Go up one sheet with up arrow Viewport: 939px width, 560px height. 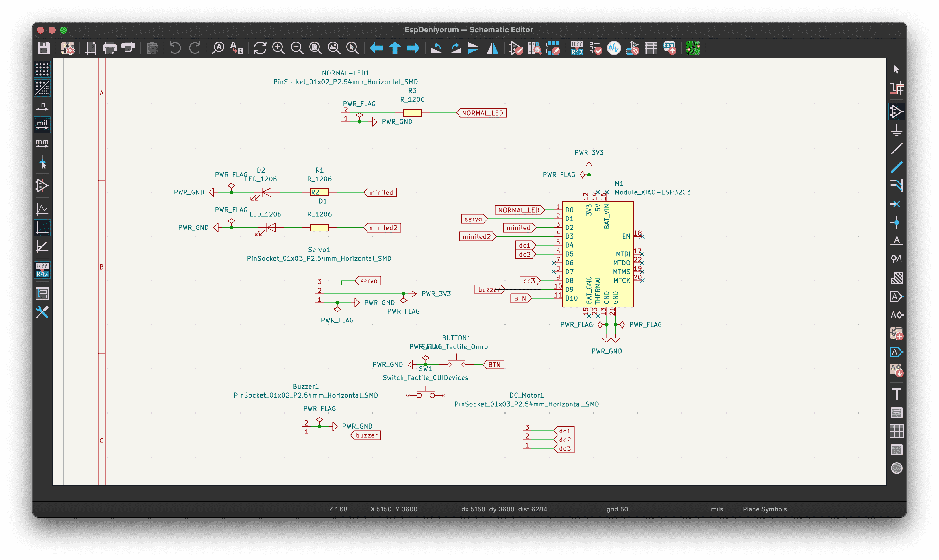tap(395, 48)
